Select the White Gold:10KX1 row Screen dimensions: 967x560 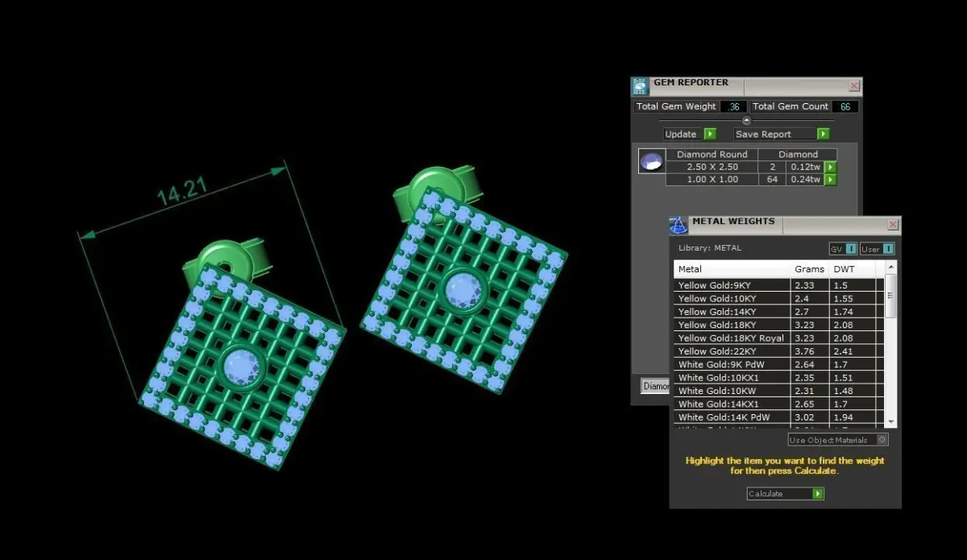click(x=779, y=378)
